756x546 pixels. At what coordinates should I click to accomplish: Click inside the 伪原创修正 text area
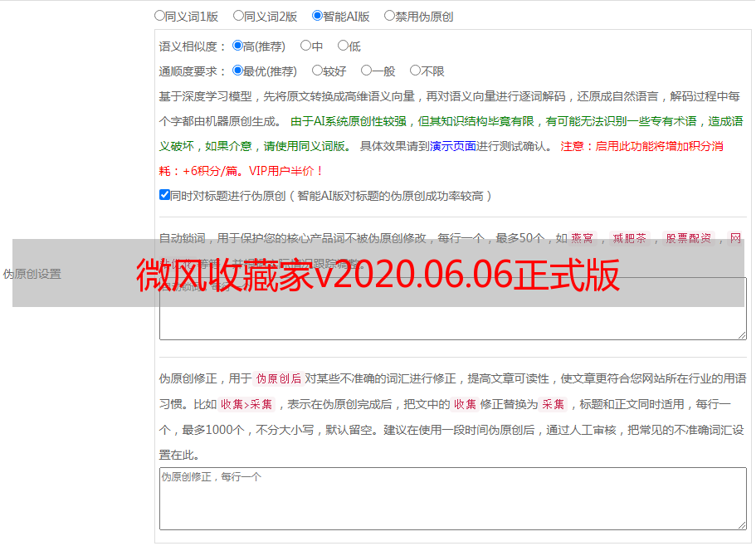coord(453,499)
